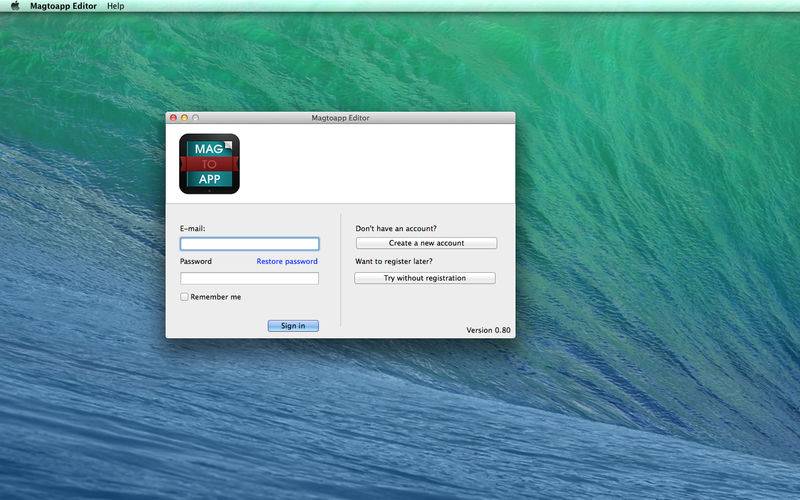800x500 pixels.
Task: Click the "Don't have an account?" text
Action: tap(396, 229)
